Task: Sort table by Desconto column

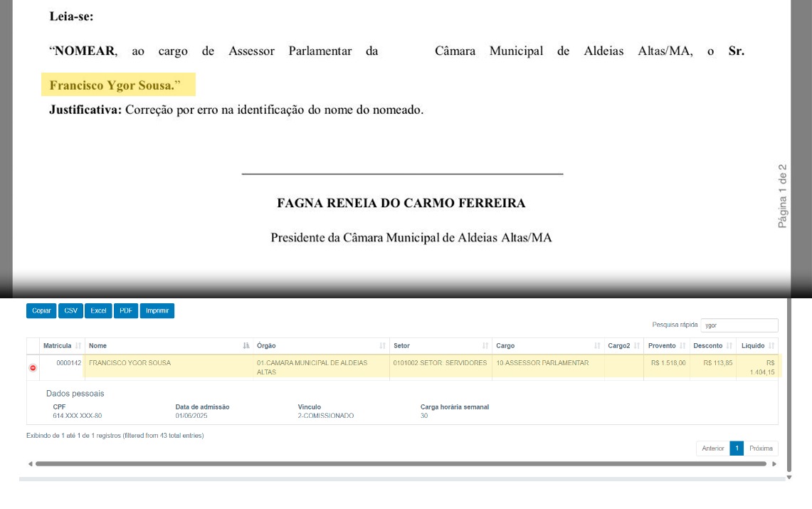Action: (712, 346)
